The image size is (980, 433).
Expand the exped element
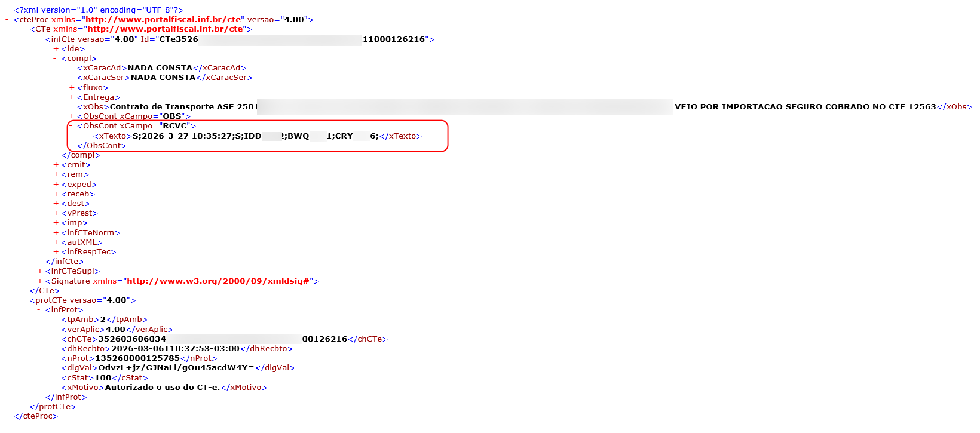point(56,185)
